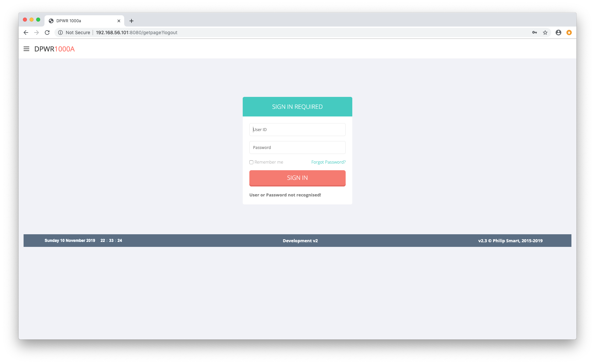Open the Chrome profile avatar icon
595x364 pixels.
click(558, 33)
